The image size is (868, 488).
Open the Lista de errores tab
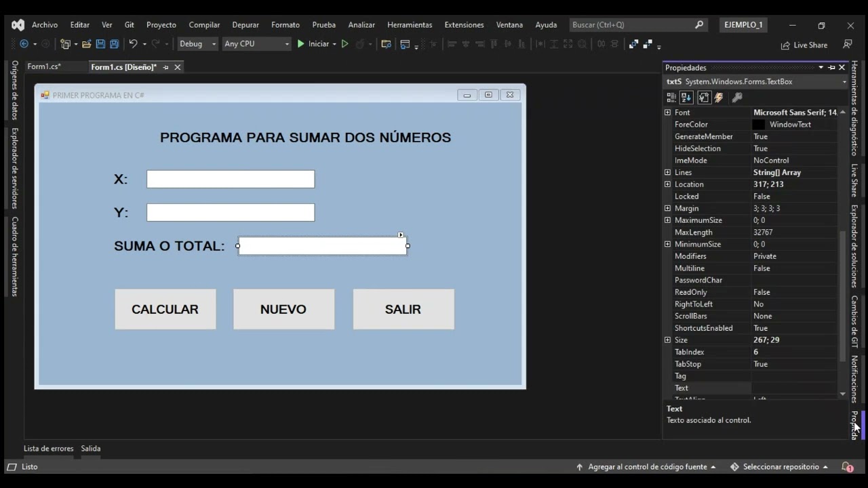(49, 449)
